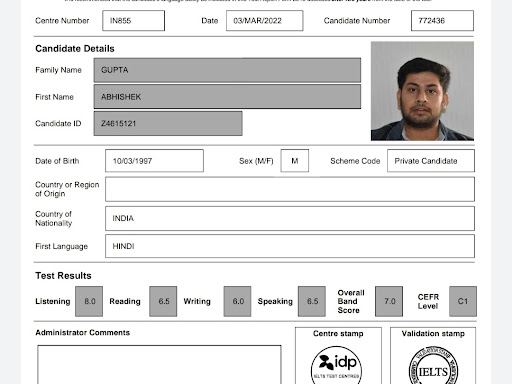Click the Reading score 6.5

pyautogui.click(x=163, y=301)
